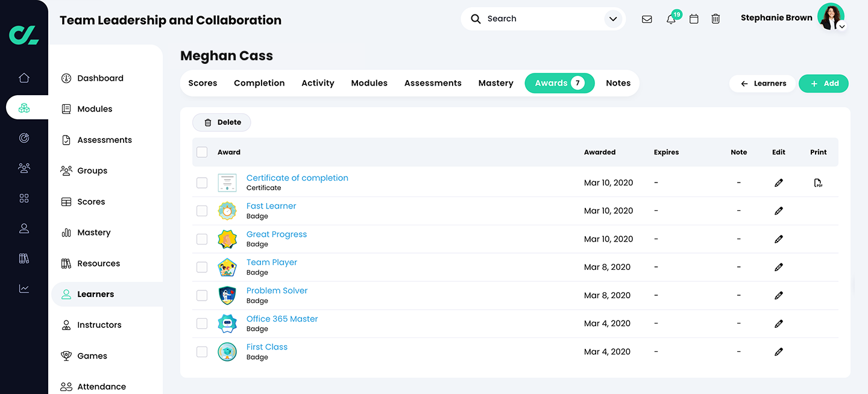Select all awards via header checkbox
This screenshot has height=394, width=868.
pos(202,152)
